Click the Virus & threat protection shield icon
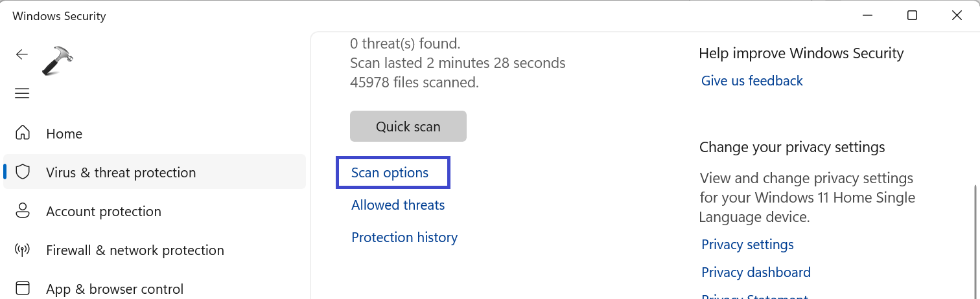This screenshot has width=980, height=299. coord(23,172)
